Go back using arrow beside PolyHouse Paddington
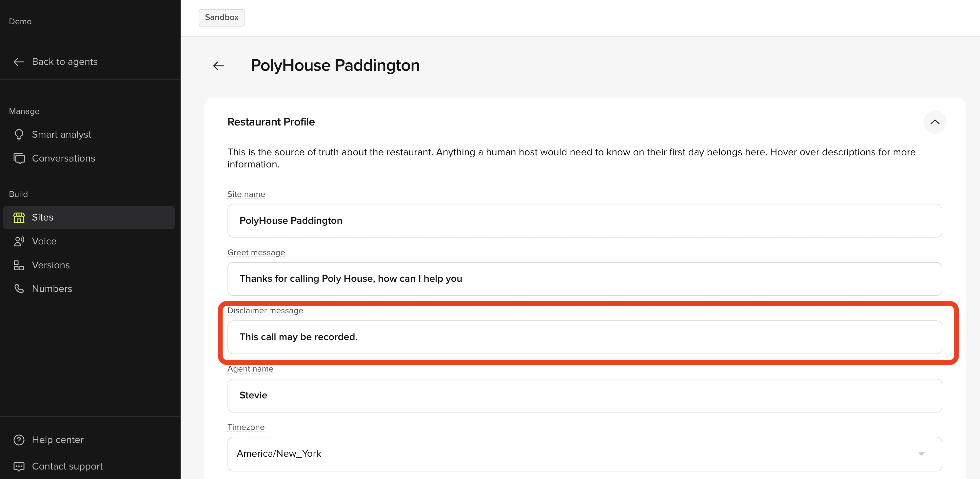 (x=218, y=66)
